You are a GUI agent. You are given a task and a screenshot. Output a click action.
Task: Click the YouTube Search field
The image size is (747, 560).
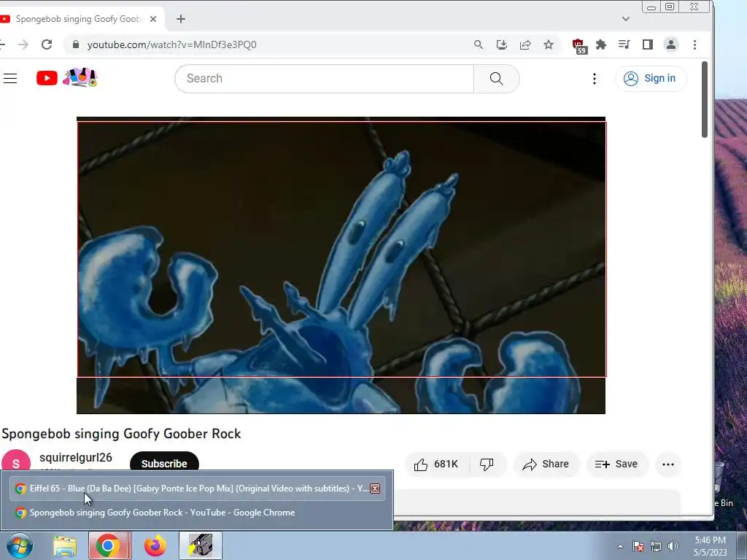click(x=325, y=79)
